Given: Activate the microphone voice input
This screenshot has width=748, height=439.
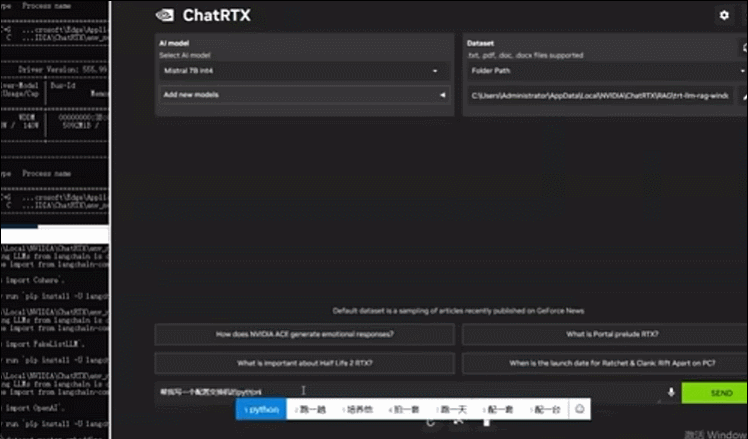Looking at the screenshot, I should click(671, 393).
